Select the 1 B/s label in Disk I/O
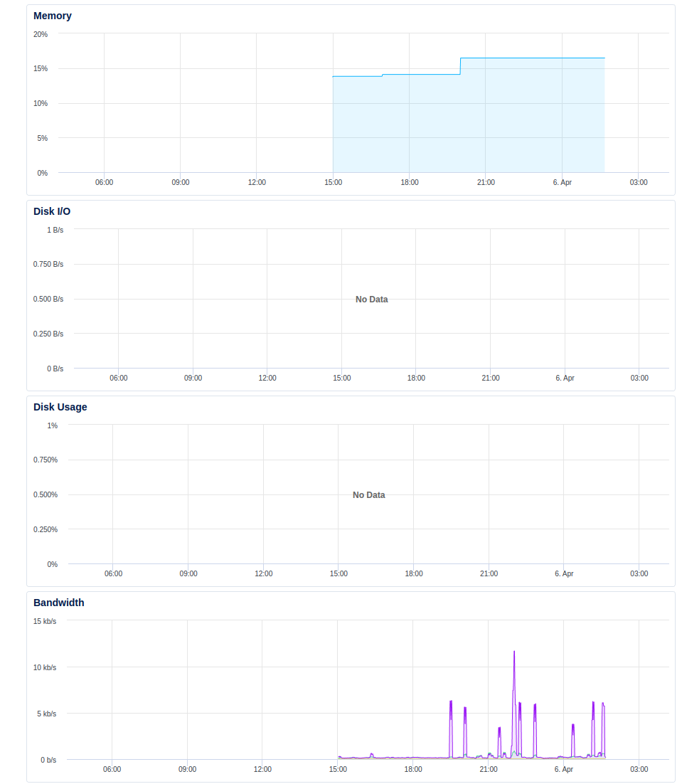This screenshot has height=784, width=682. (55, 230)
